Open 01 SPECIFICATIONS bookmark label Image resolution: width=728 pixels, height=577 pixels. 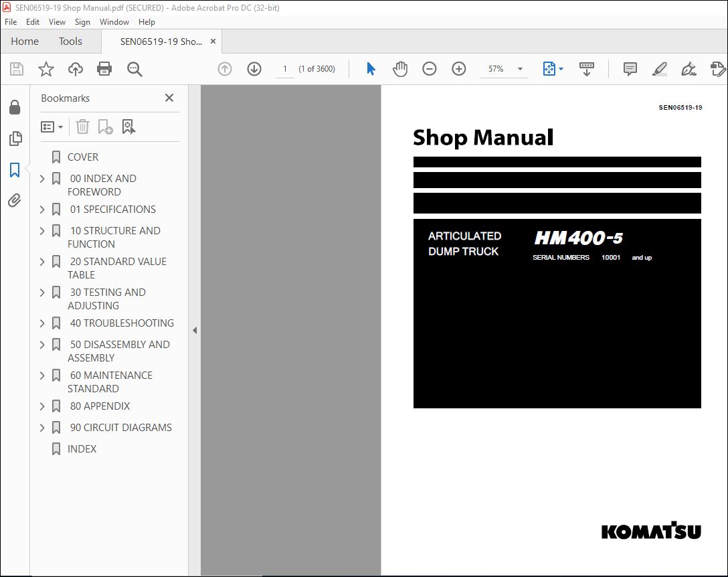113,209
